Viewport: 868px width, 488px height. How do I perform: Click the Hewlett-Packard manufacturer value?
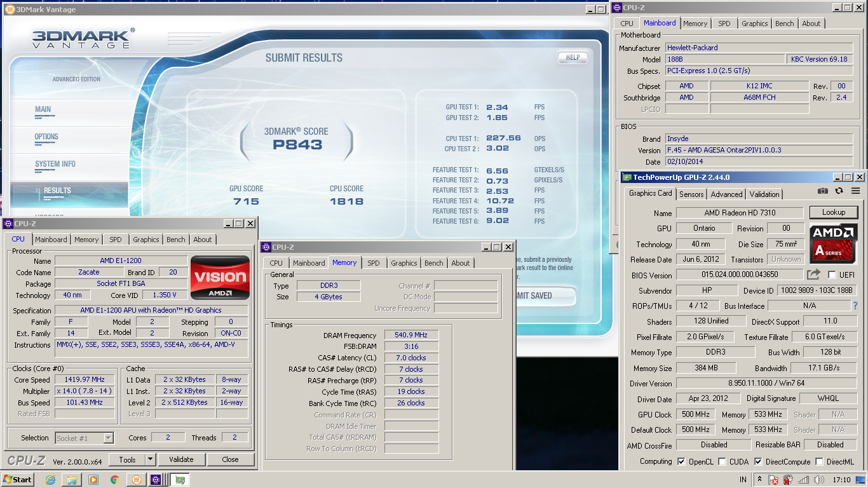pyautogui.click(x=759, y=48)
